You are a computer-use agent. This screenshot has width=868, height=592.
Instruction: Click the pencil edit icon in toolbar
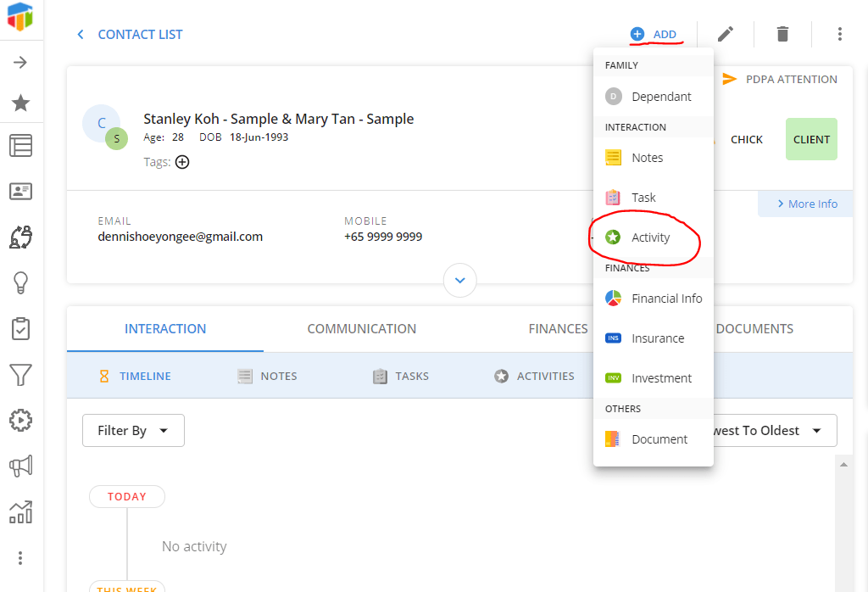(725, 34)
